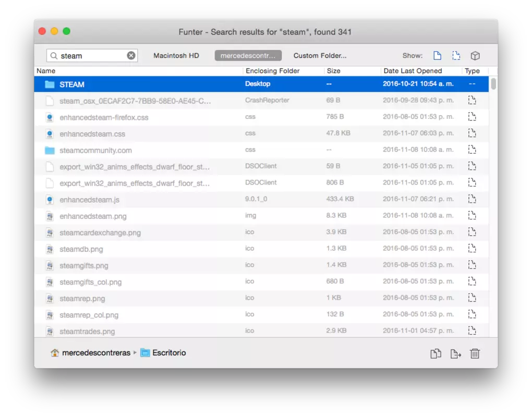
Task: Open mercedescontreras home in path bar
Action: click(x=90, y=353)
